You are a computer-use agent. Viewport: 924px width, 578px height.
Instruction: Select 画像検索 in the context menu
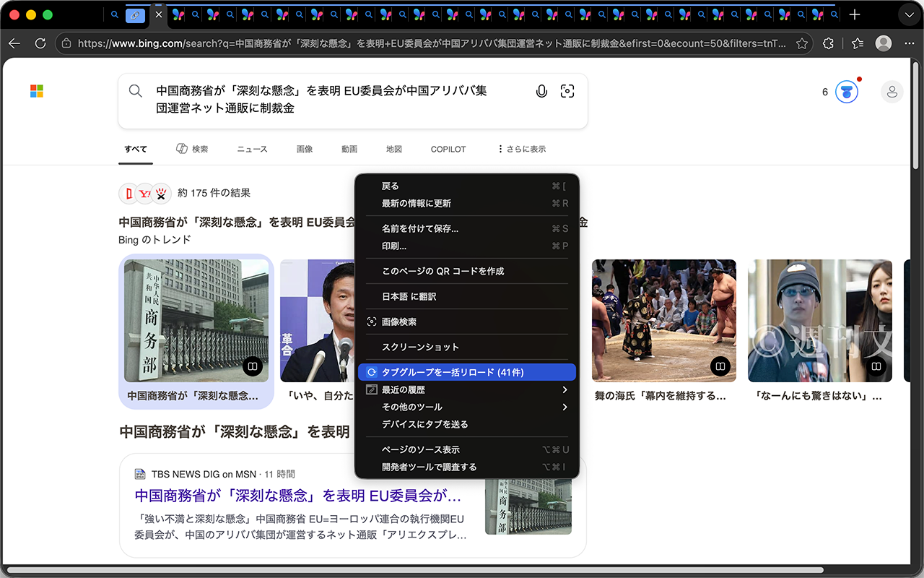click(x=467, y=322)
